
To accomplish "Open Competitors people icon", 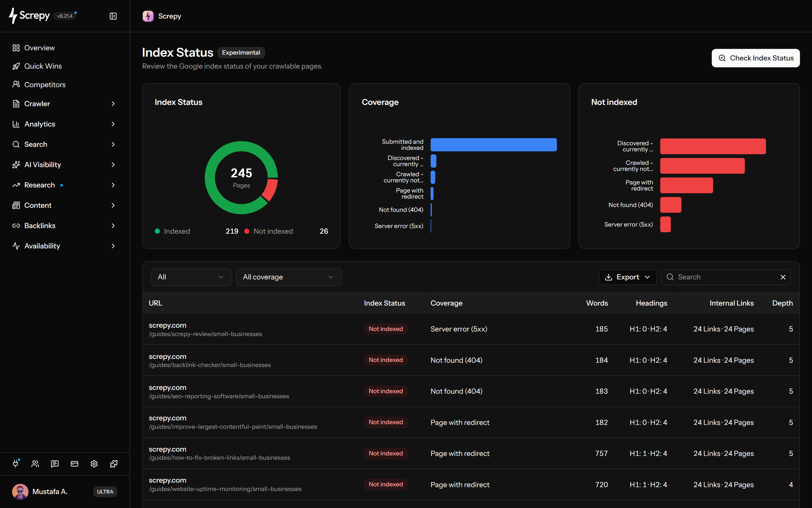I will pyautogui.click(x=16, y=84).
